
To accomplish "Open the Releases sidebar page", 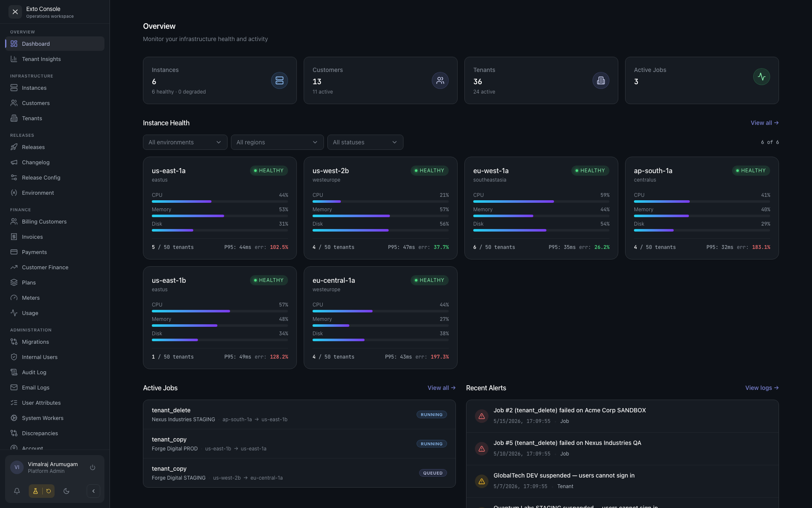I will (x=55, y=147).
